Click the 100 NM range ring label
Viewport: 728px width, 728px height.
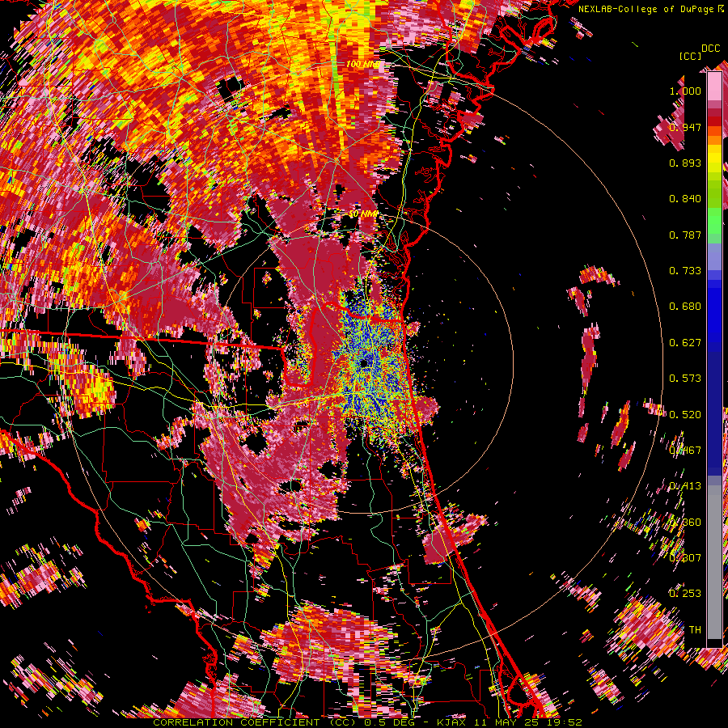363,64
